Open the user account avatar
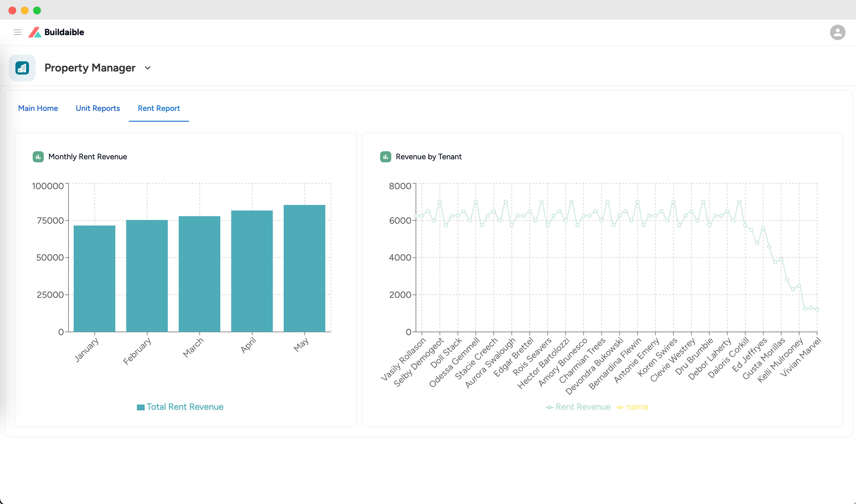The height and width of the screenshot is (504, 856). point(837,32)
